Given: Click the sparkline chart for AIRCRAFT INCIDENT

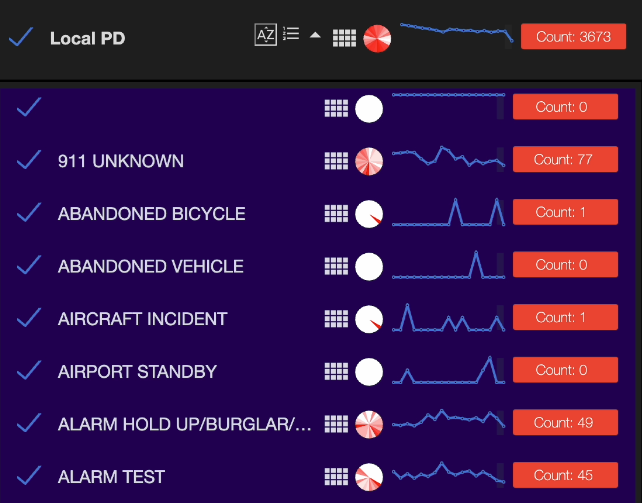Looking at the screenshot, I should coord(448,318).
